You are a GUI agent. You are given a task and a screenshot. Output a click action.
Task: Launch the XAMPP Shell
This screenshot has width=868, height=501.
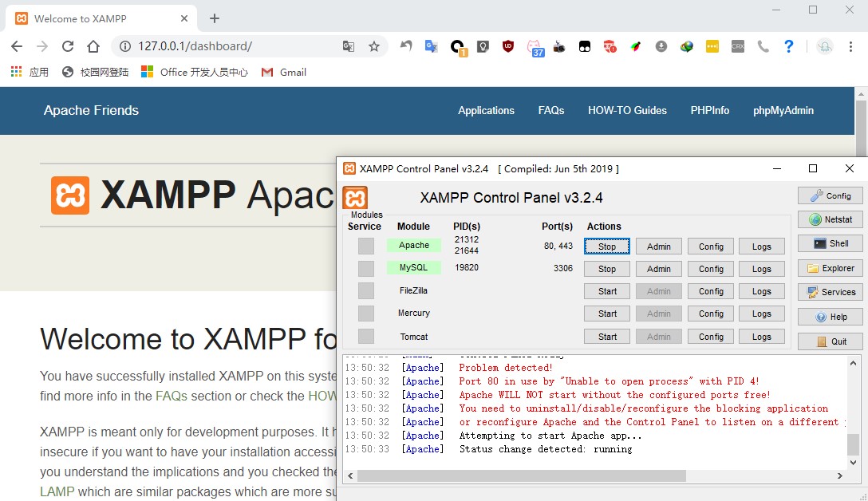pos(830,243)
